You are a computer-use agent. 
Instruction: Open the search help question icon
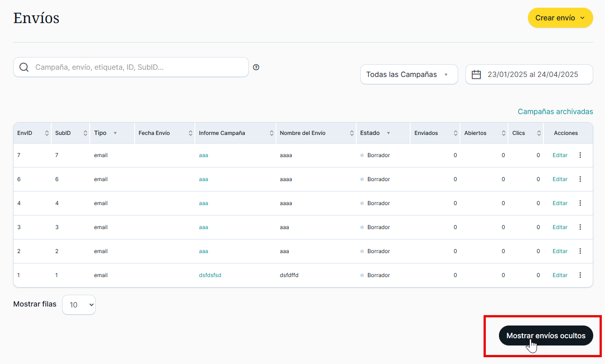(256, 67)
